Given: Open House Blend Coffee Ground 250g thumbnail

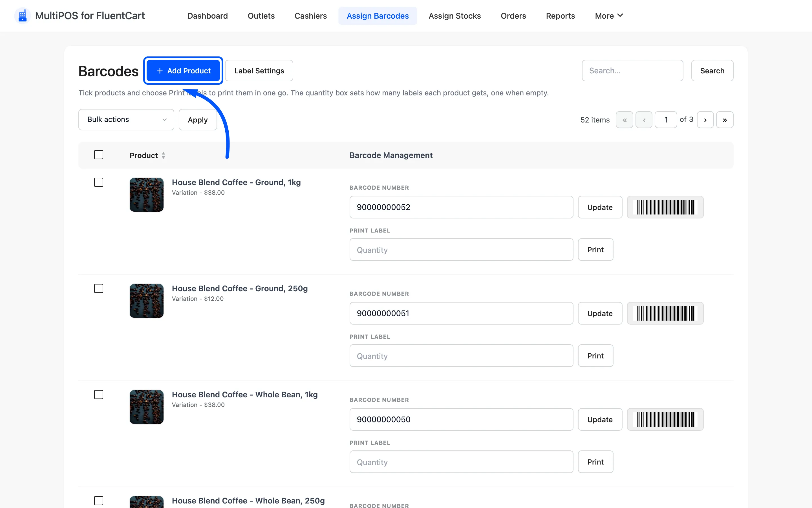Looking at the screenshot, I should (x=147, y=301).
